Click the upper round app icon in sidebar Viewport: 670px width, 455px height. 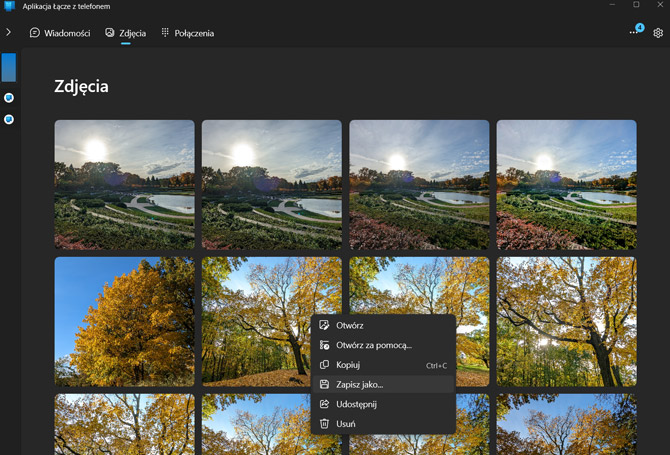click(x=9, y=98)
